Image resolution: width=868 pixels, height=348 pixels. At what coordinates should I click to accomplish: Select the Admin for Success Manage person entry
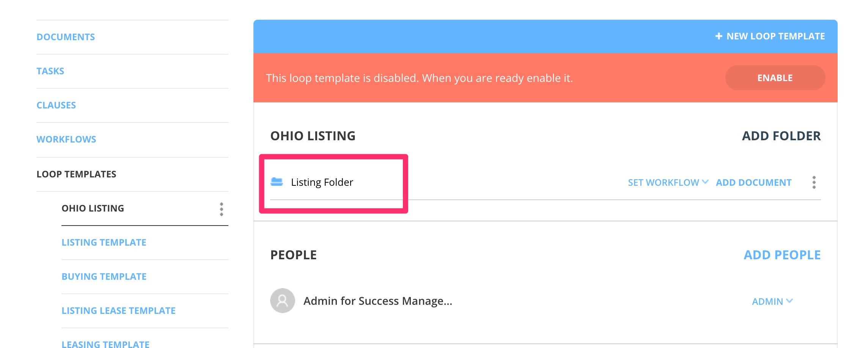pos(378,301)
